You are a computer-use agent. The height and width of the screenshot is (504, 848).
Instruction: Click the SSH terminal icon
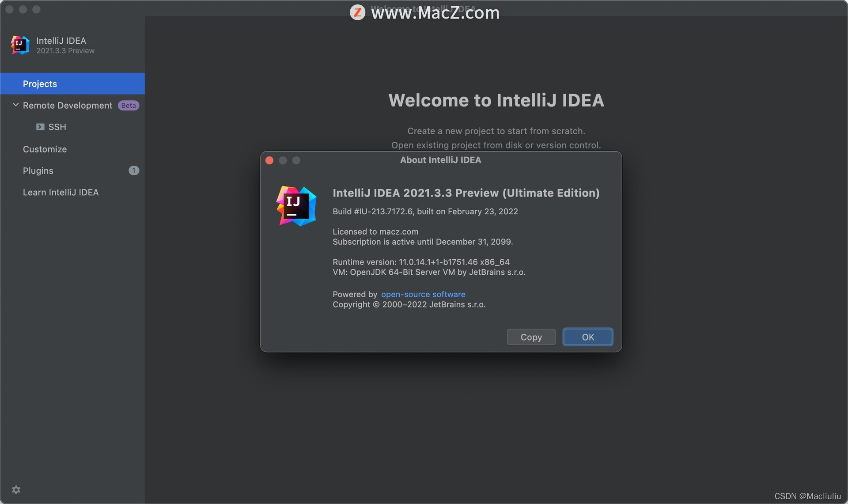tap(40, 127)
